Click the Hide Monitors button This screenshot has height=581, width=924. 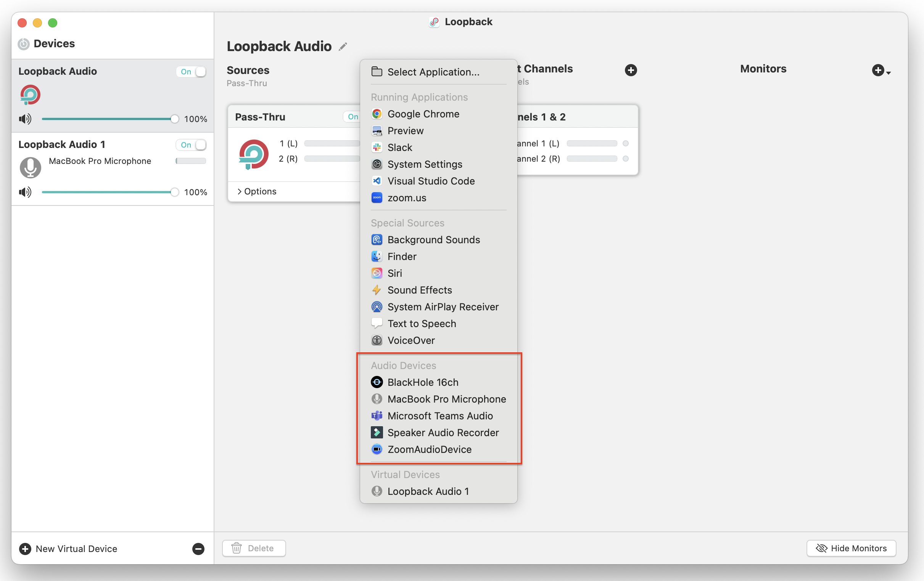pos(851,548)
